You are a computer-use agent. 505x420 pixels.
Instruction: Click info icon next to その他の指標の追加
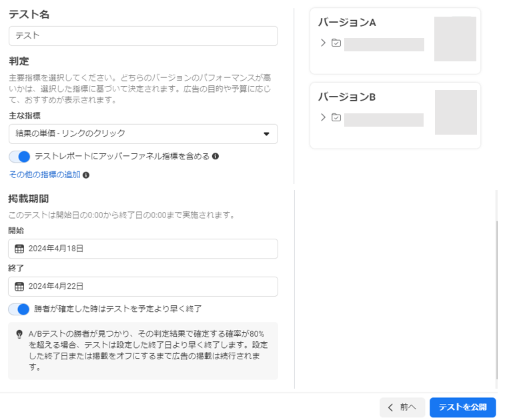86,175
